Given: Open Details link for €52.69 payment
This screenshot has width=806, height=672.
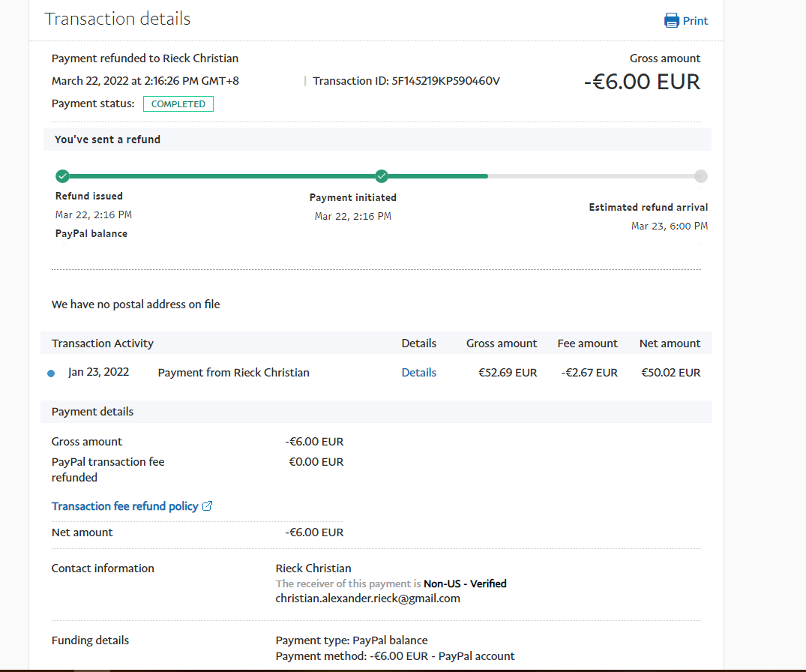Looking at the screenshot, I should [x=418, y=373].
